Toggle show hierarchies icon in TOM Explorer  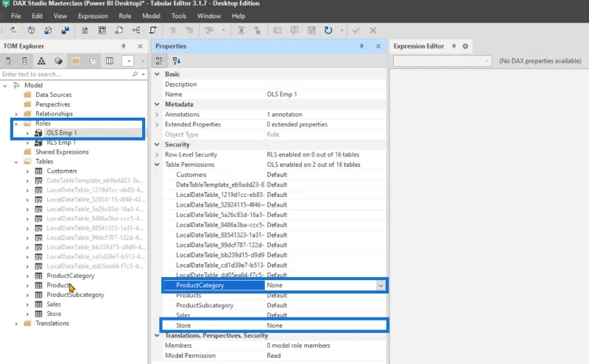(41, 61)
